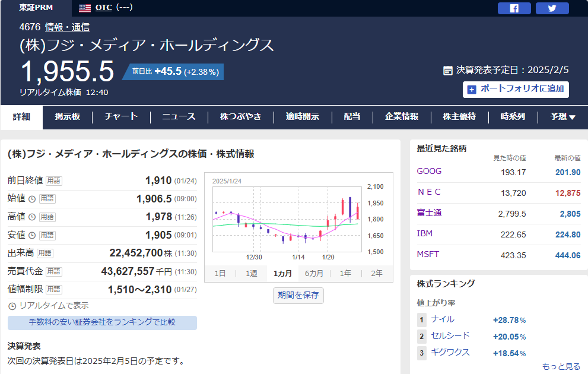Select the 1日 chart period
This screenshot has height=374, width=588.
coord(220,273)
